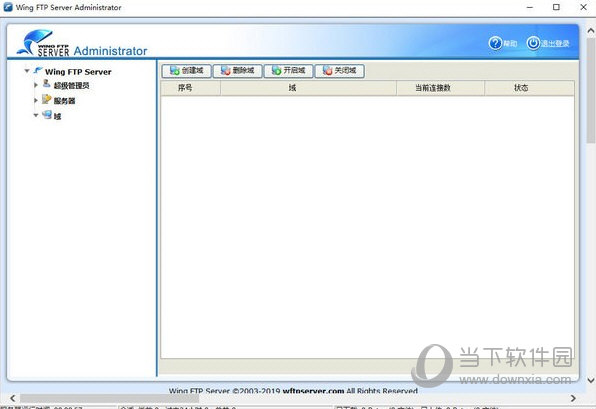Select the 服务器 server tree item
The image size is (596, 409).
(64, 101)
